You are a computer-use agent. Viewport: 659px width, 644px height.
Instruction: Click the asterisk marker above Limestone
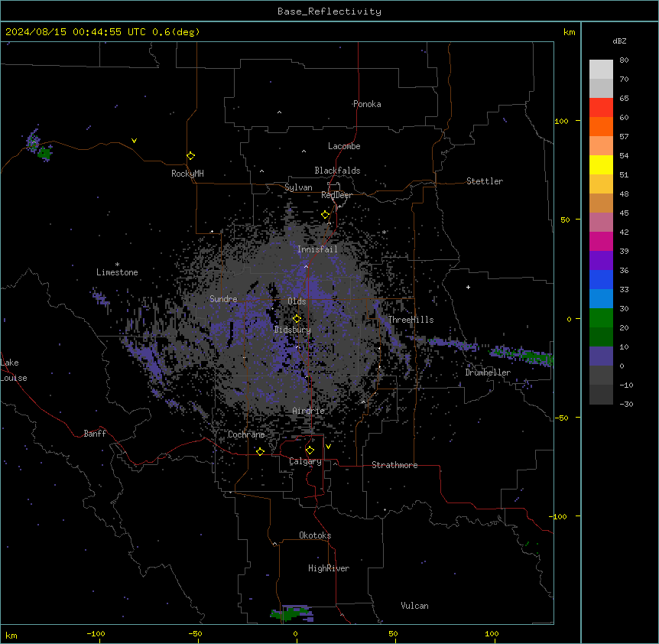pyautogui.click(x=117, y=265)
